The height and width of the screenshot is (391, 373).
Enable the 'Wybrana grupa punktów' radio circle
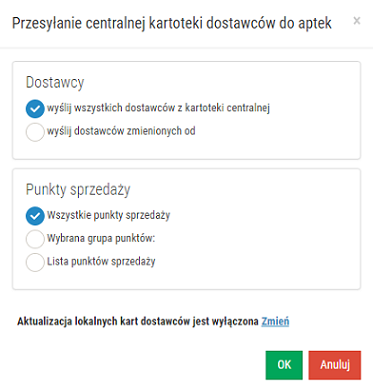(x=35, y=239)
